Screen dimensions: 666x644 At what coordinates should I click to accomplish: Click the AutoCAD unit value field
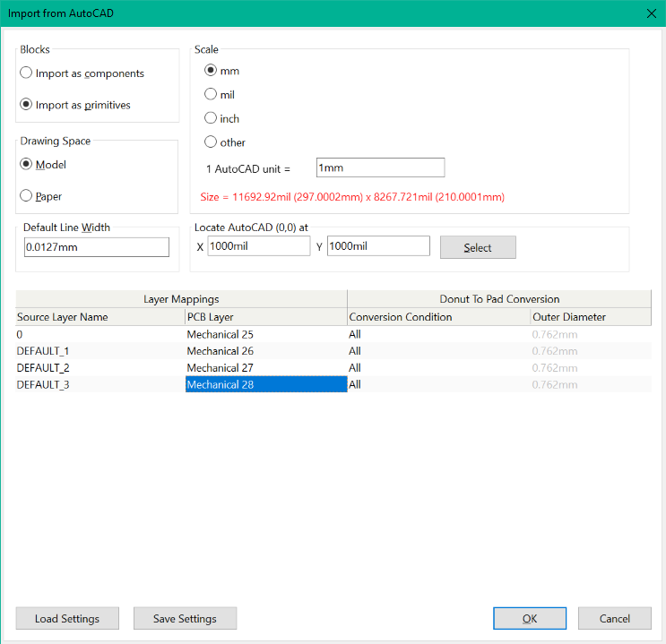pos(380,167)
